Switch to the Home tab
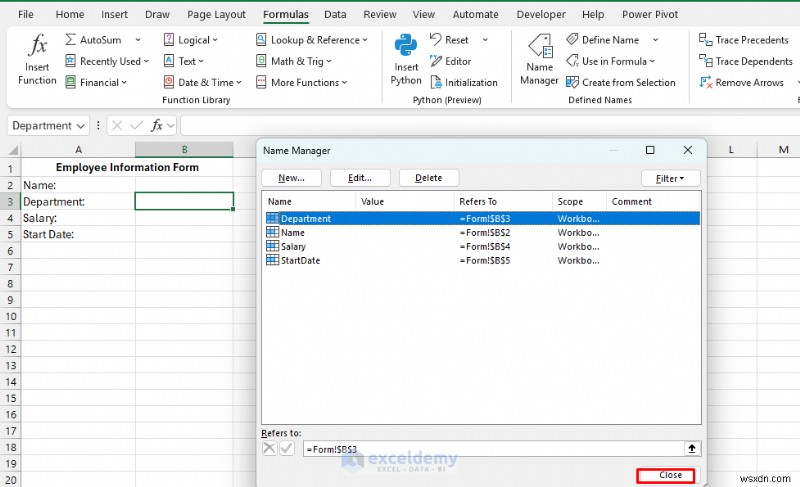 (x=70, y=14)
